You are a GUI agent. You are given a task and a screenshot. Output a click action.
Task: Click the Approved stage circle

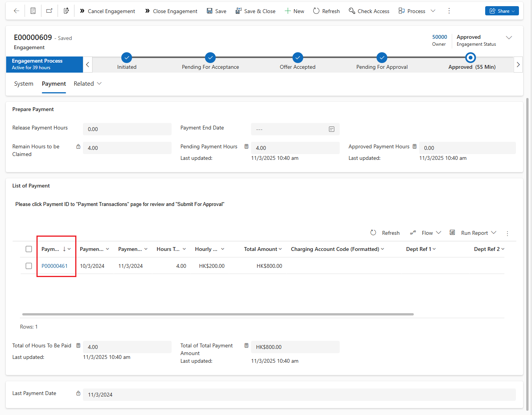click(470, 58)
